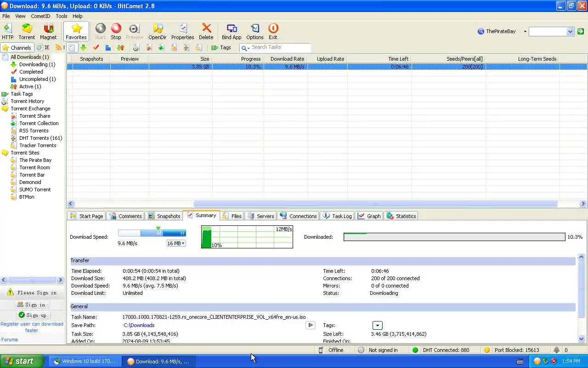Click in the Search Tasks field
This screenshot has height=368, width=588.
coord(280,47)
